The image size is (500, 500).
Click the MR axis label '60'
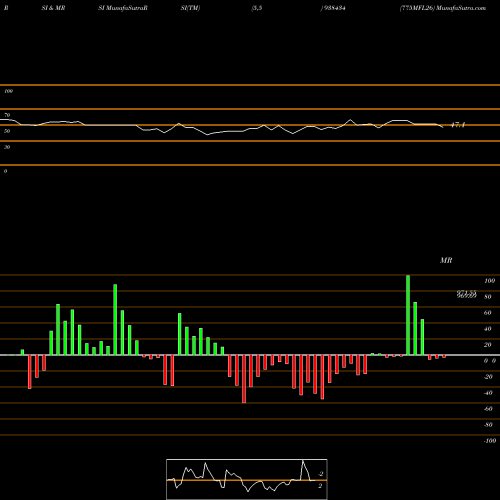488,313
